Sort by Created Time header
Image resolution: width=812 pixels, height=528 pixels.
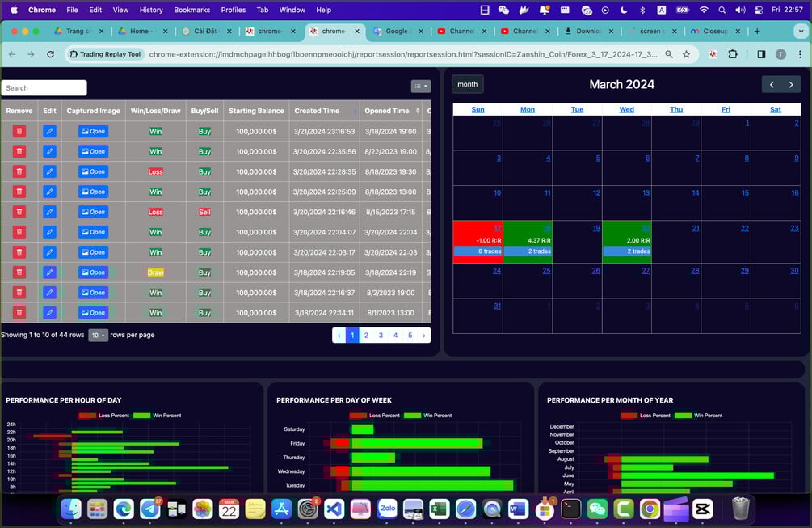(x=325, y=110)
